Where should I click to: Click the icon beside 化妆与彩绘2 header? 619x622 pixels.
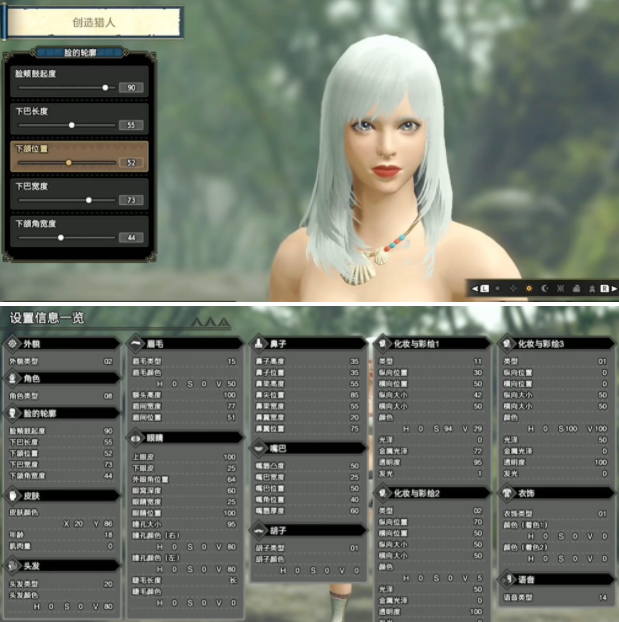tap(383, 493)
